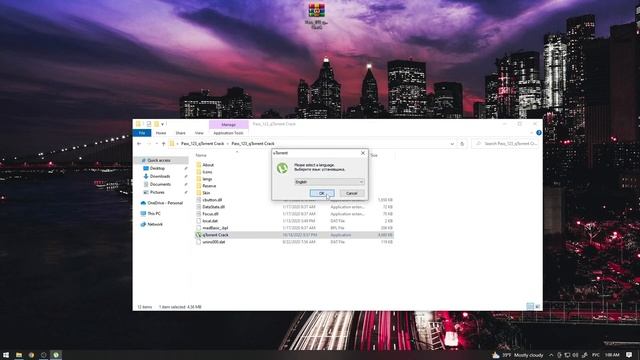Show hidden system tray icons
This screenshot has width=640, height=360.
551,355
